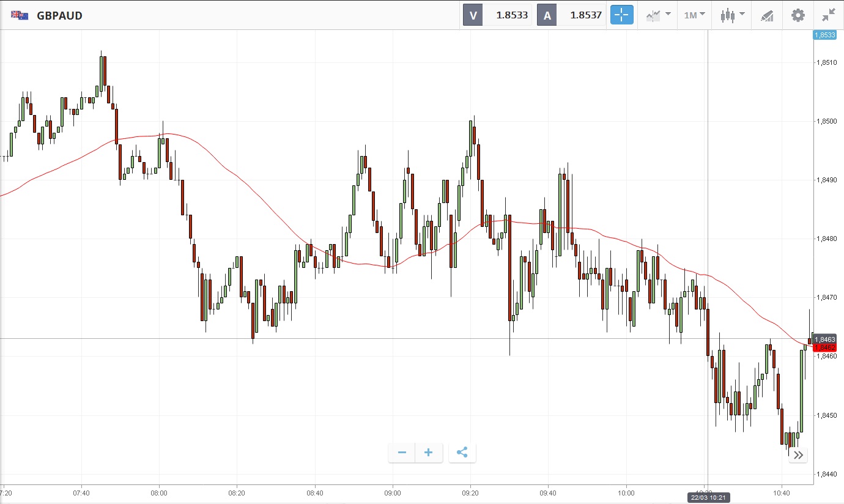Viewport: 844px width, 504px height.
Task: Click the 08:40 time axis label
Action: click(x=315, y=492)
